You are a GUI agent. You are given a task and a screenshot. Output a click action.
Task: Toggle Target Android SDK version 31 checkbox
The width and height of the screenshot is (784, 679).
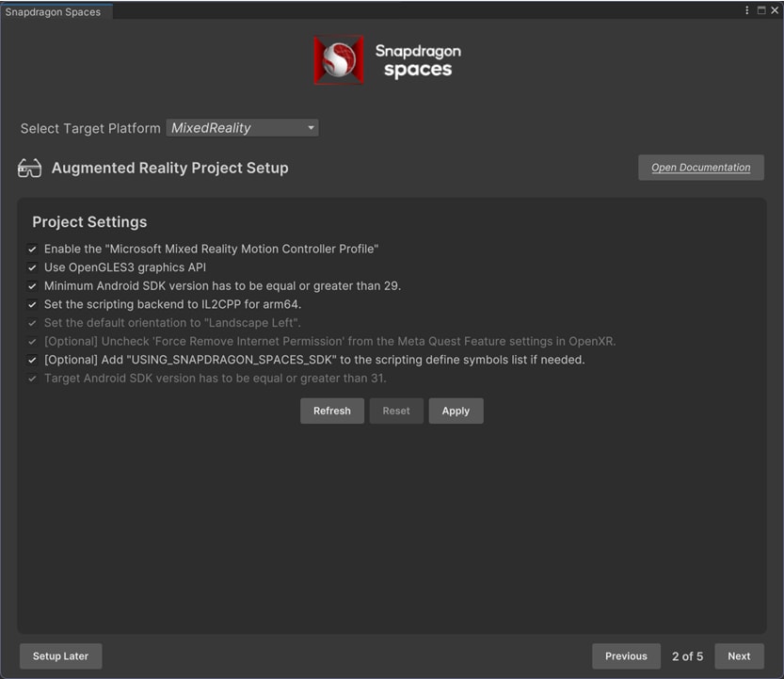click(33, 379)
